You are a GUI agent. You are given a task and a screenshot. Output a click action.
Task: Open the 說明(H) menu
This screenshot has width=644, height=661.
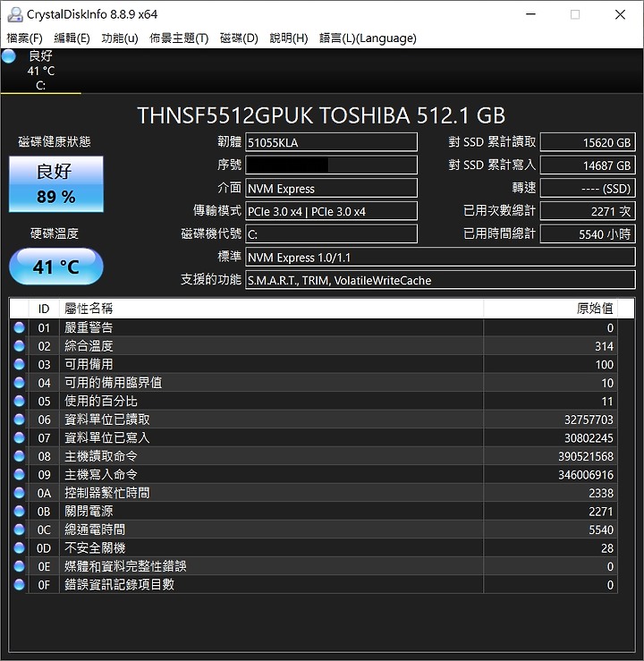click(x=289, y=38)
